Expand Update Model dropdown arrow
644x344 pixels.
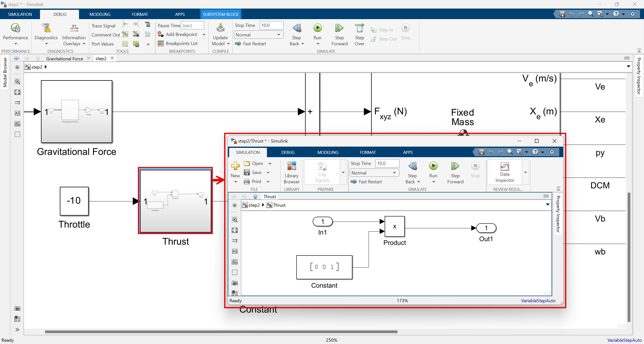228,44
